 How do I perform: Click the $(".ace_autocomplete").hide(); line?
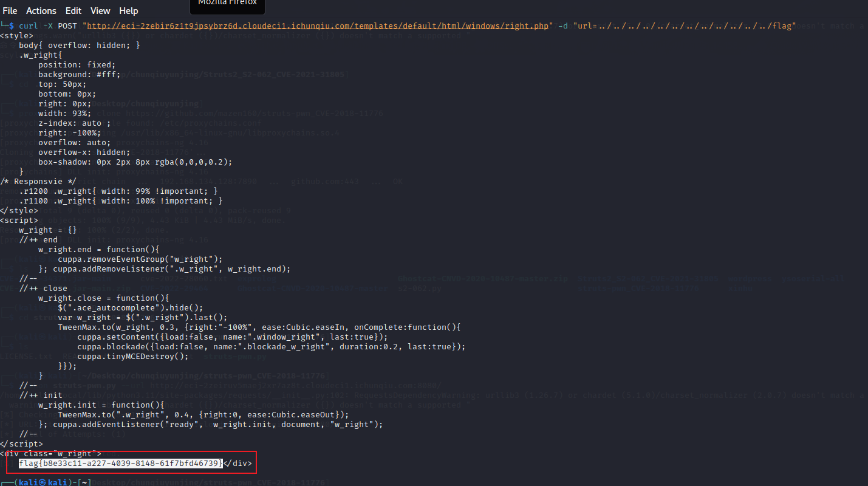point(131,308)
